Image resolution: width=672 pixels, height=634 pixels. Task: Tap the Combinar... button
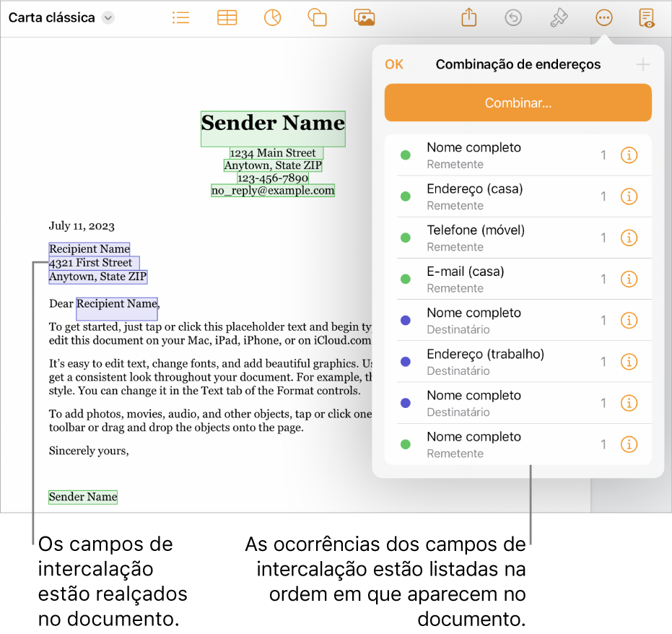click(x=518, y=103)
